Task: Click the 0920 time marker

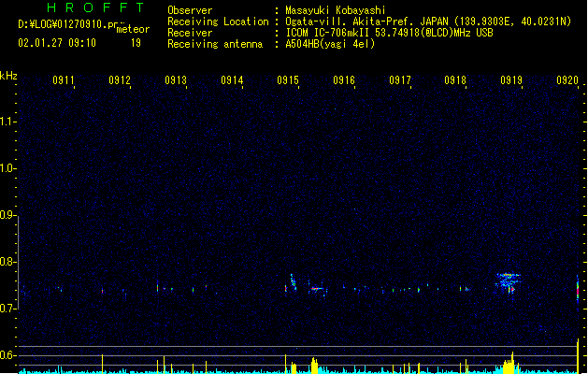Action: 567,80
